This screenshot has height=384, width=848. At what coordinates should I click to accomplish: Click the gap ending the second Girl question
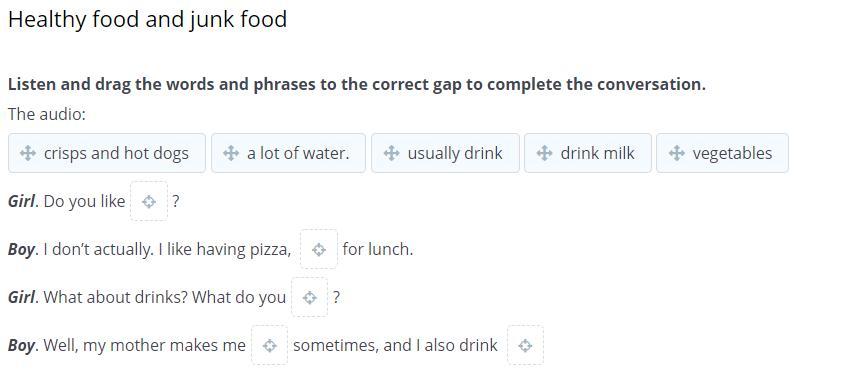[309, 297]
